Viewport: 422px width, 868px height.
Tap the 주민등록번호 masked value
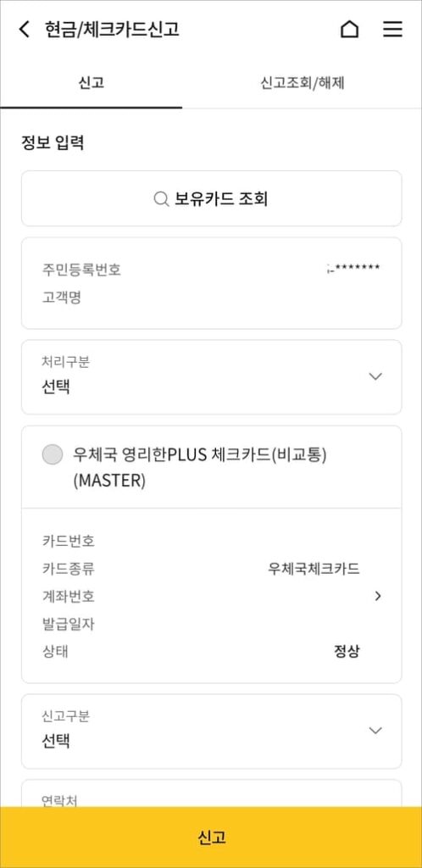coord(353,270)
